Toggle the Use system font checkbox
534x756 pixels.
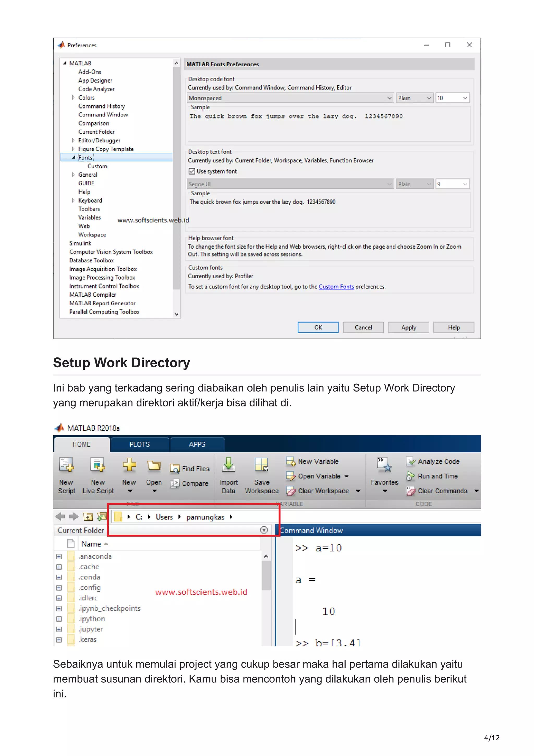tap(192, 171)
